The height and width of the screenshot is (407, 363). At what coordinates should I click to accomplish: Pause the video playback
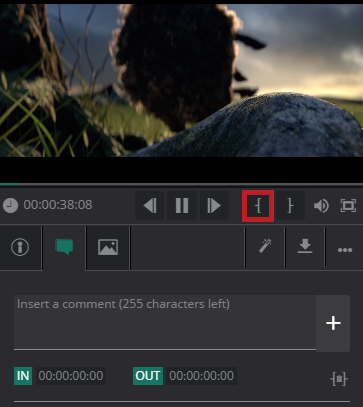(182, 205)
